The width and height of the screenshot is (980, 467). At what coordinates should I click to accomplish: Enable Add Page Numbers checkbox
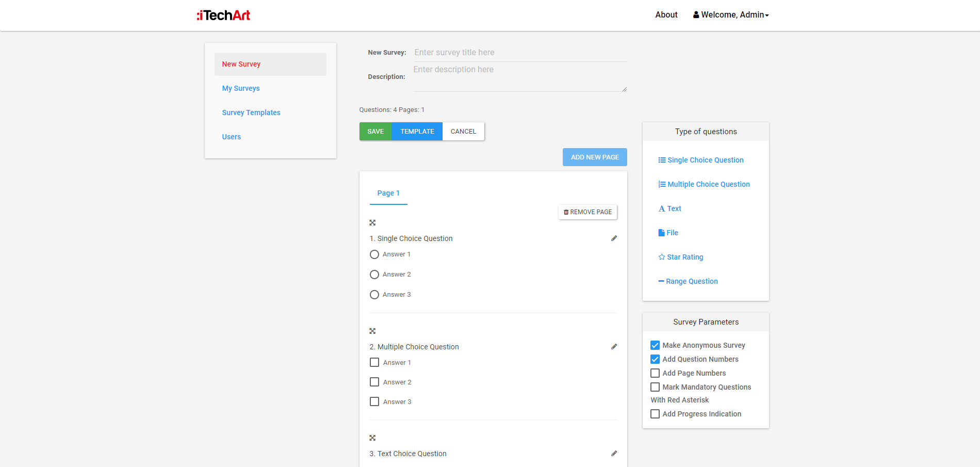pyautogui.click(x=655, y=373)
